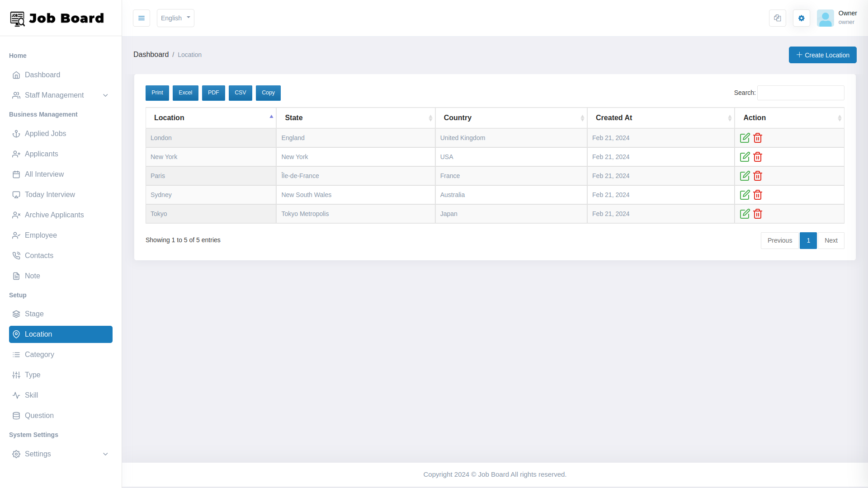Open Today Interview page
This screenshot has height=488, width=868.
(x=50, y=194)
